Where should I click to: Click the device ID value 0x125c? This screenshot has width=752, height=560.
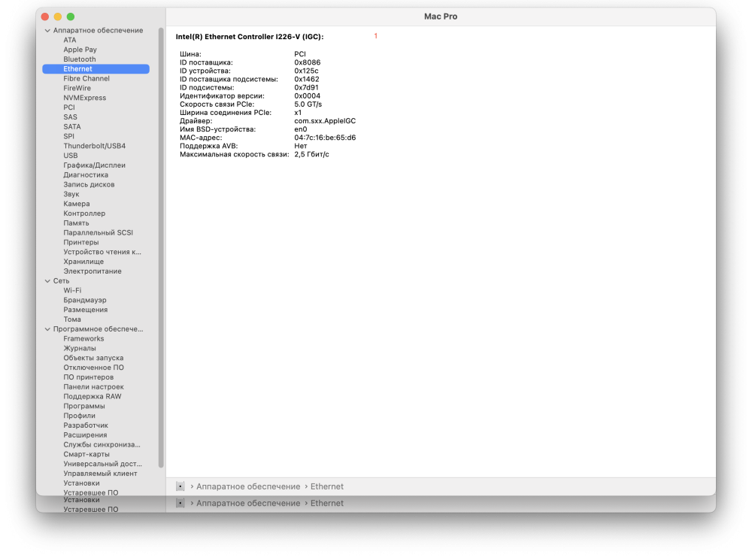[x=306, y=71]
